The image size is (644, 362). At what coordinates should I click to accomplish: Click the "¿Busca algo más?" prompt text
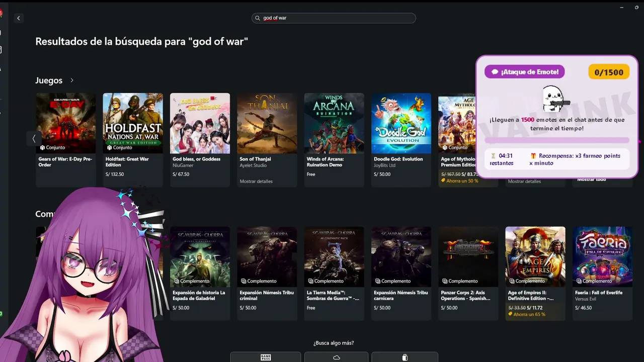coord(334,343)
